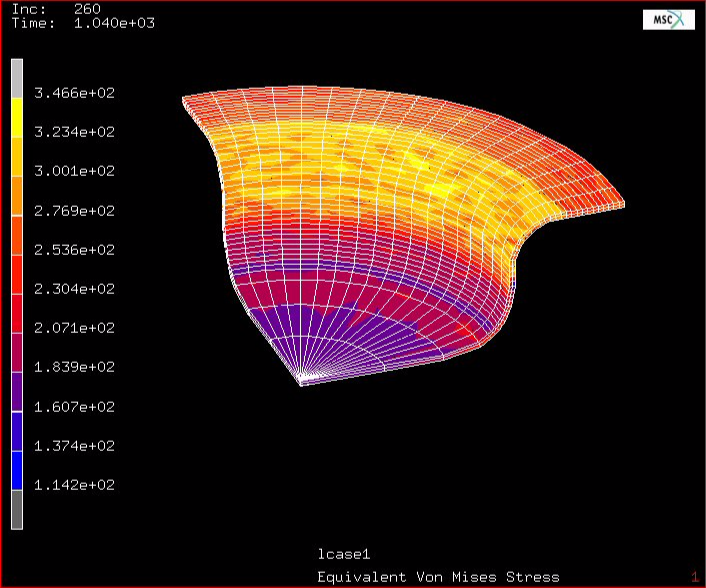This screenshot has height=588, width=706.
Task: Click the 2.071e+02 legend label
Action: coord(75,328)
